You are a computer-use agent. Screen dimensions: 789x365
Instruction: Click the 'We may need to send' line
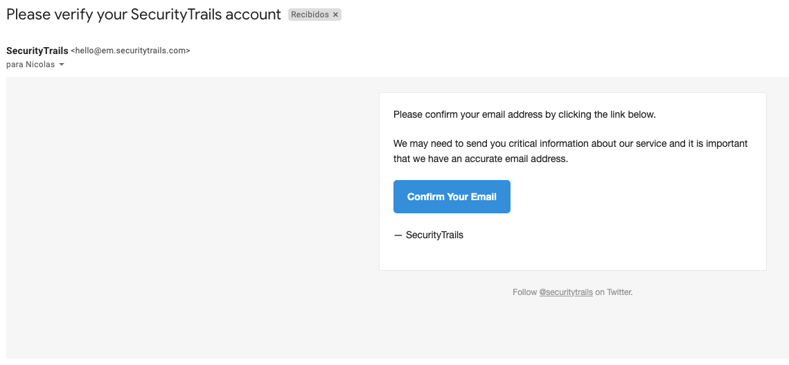[570, 143]
